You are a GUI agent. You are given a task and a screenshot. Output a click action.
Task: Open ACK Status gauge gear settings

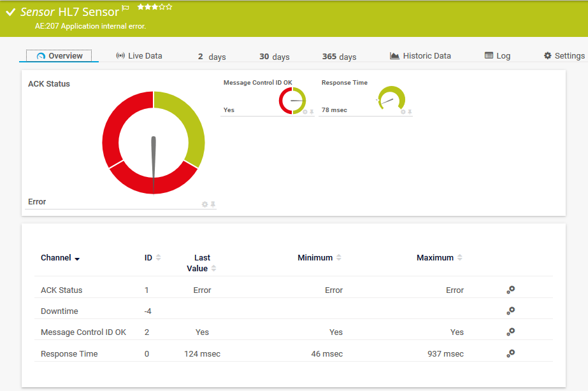point(204,204)
